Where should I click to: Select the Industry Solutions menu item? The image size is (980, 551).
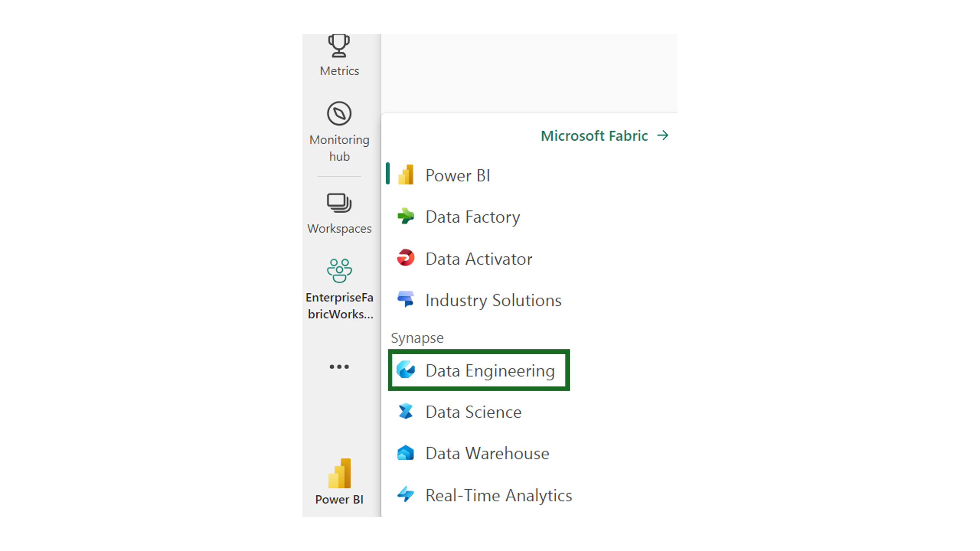pos(493,299)
